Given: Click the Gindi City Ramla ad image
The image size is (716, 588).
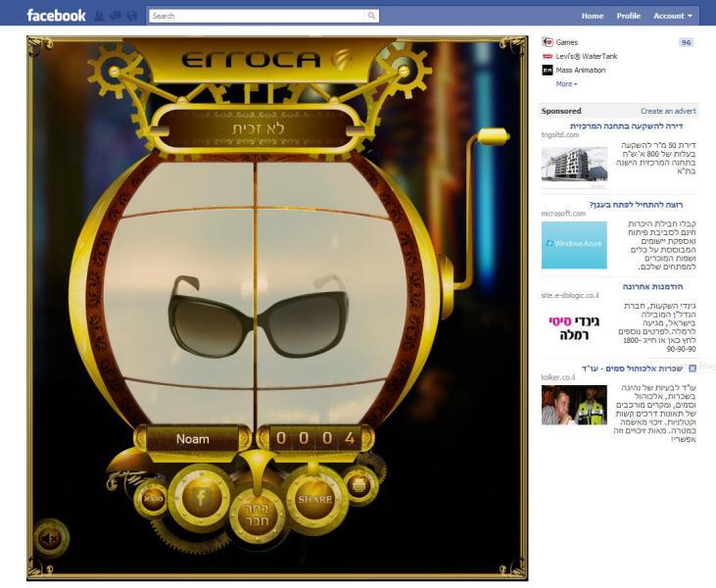Looking at the screenshot, I should tap(574, 327).
